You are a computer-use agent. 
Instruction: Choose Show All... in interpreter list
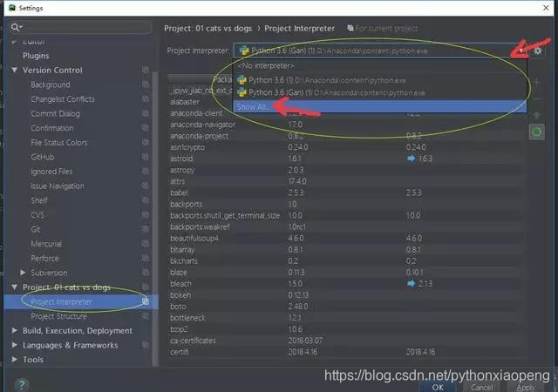tap(380, 107)
